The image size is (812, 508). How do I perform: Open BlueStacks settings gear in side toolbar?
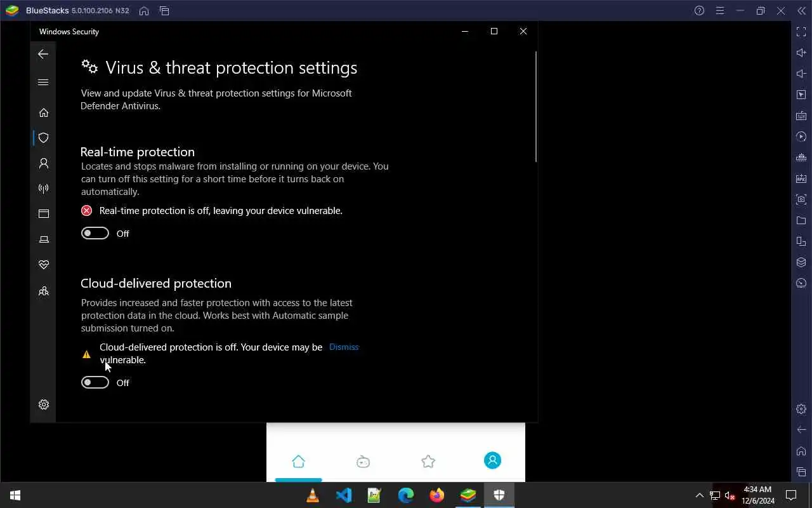pyautogui.click(x=801, y=409)
